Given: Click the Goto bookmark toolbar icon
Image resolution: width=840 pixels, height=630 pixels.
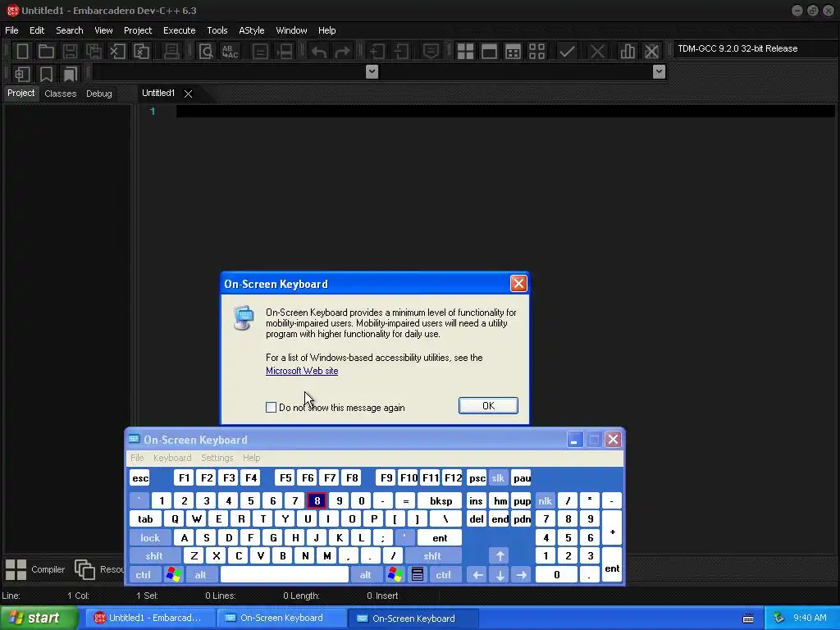Looking at the screenshot, I should tap(71, 73).
